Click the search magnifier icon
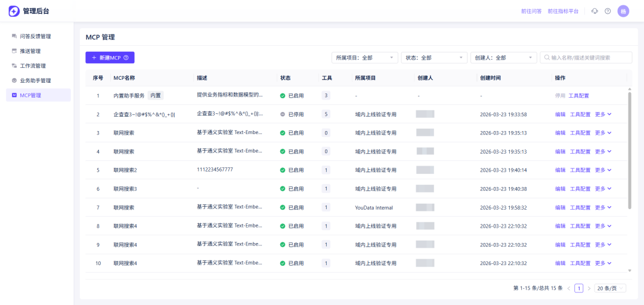This screenshot has width=644, height=305. (547, 58)
